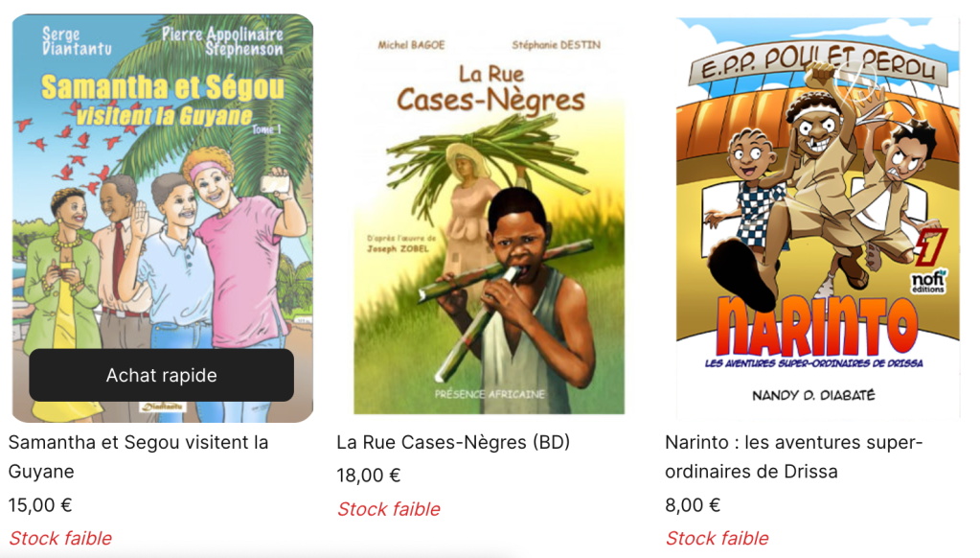The height and width of the screenshot is (558, 980).
Task: Click the Achat rapide button
Action: click(161, 375)
